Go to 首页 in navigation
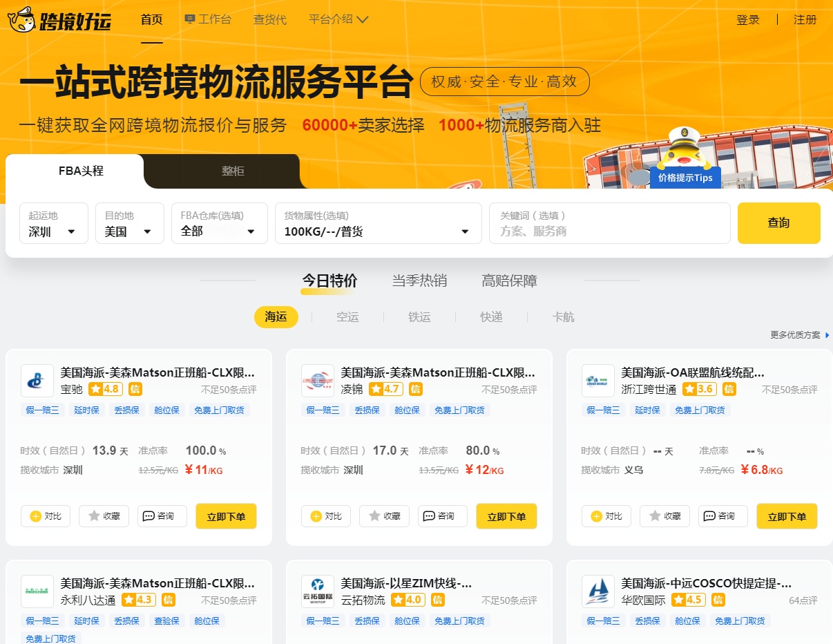The height and width of the screenshot is (644, 833). (x=151, y=19)
